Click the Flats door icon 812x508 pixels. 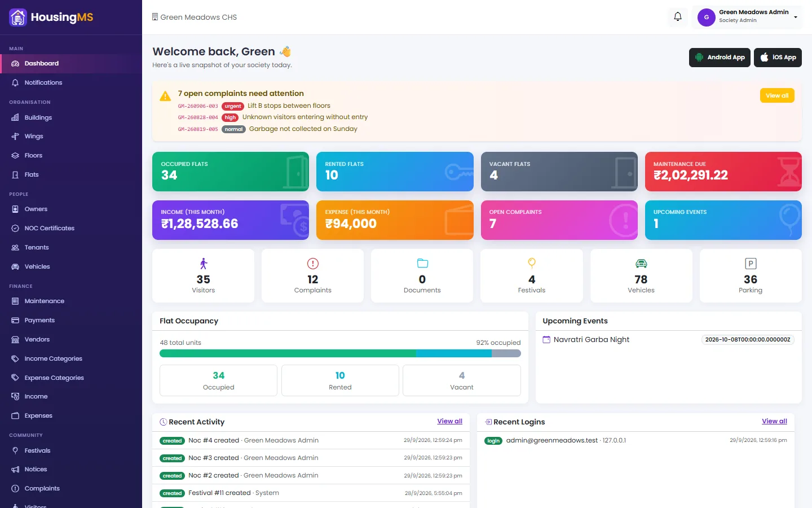point(15,175)
